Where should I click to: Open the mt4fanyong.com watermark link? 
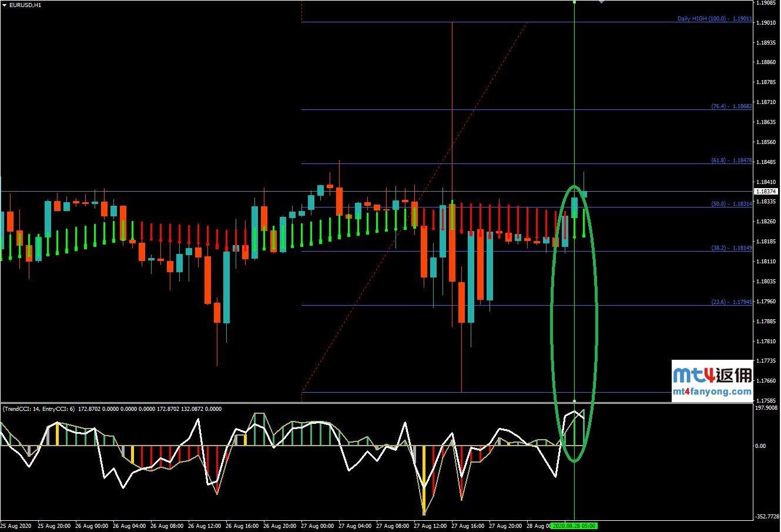[712, 392]
